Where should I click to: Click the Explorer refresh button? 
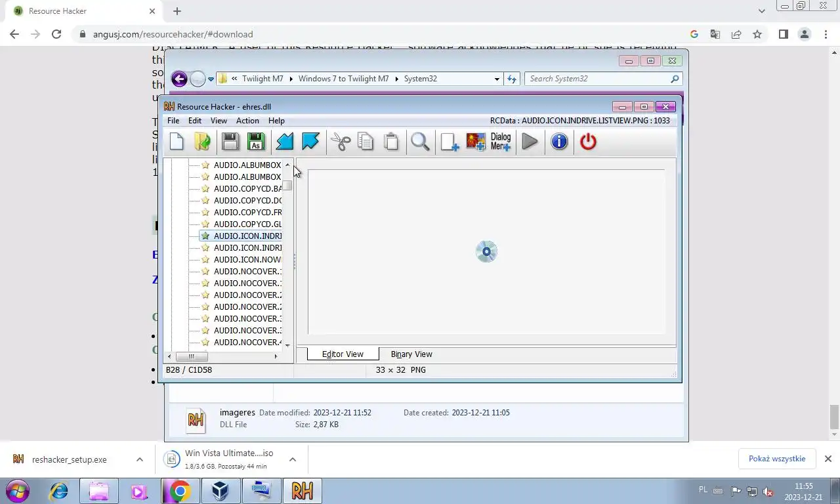pos(512,79)
